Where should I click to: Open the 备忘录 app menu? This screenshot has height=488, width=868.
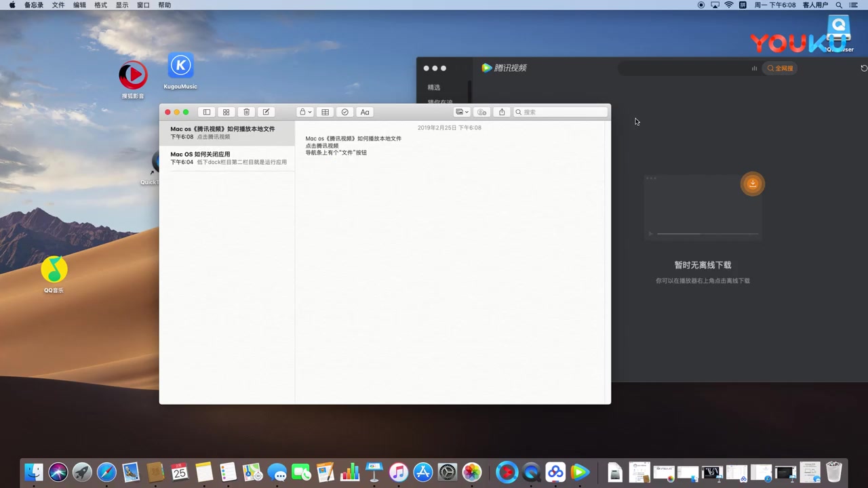click(x=34, y=5)
